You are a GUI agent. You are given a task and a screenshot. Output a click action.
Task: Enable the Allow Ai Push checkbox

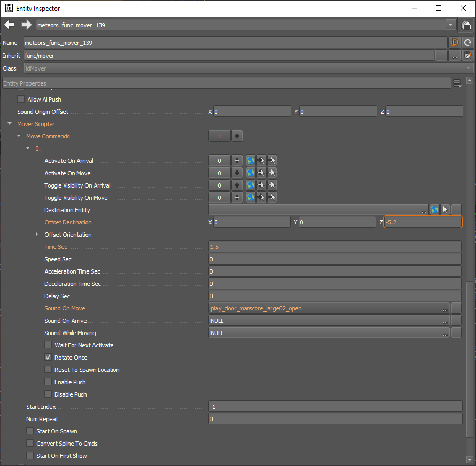21,99
